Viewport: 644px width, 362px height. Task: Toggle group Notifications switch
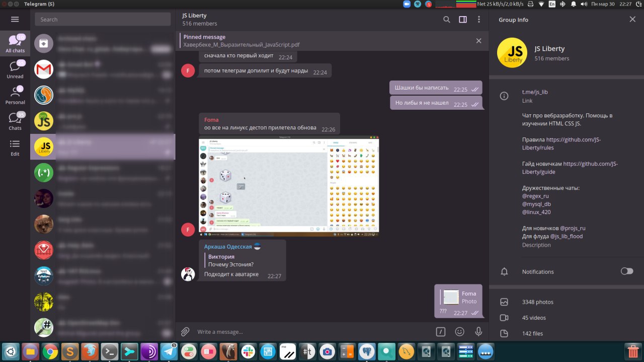[x=627, y=271]
